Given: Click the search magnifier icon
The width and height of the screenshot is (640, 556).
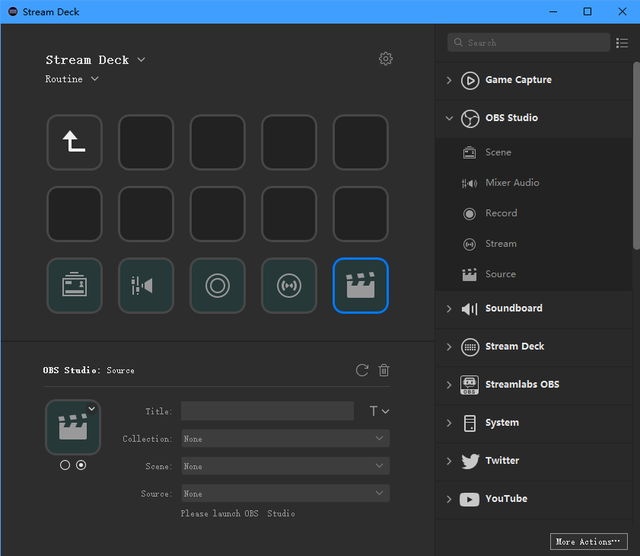Looking at the screenshot, I should (458, 42).
